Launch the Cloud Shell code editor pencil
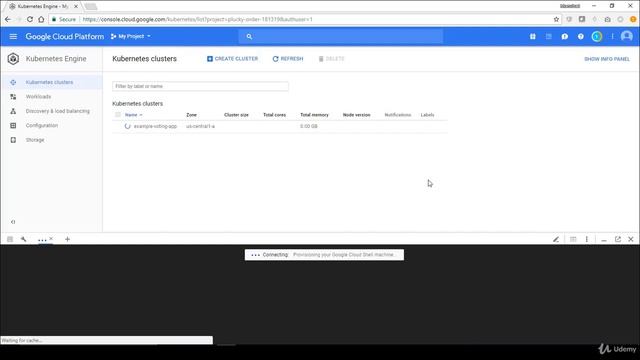The image size is (640, 360). pos(556,239)
